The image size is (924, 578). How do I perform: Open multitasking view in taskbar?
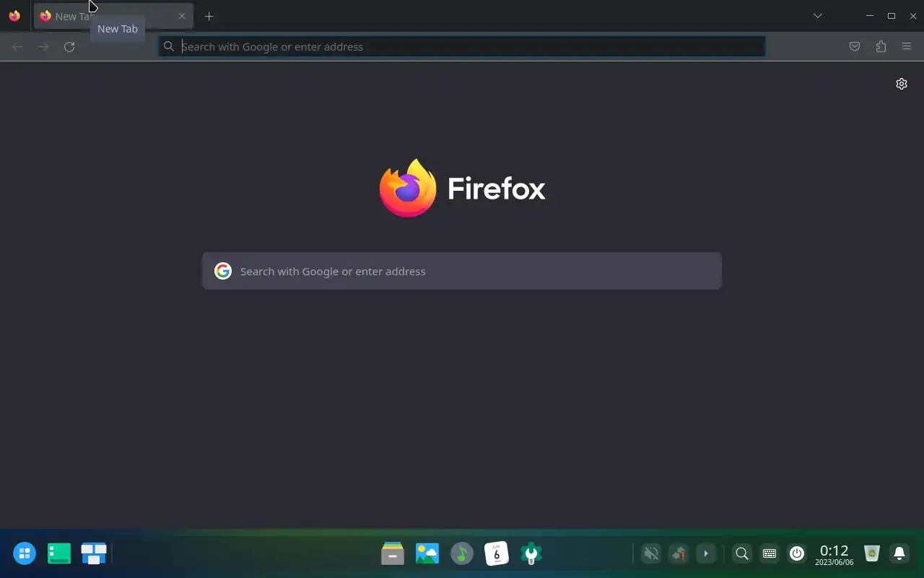pyautogui.click(x=94, y=553)
